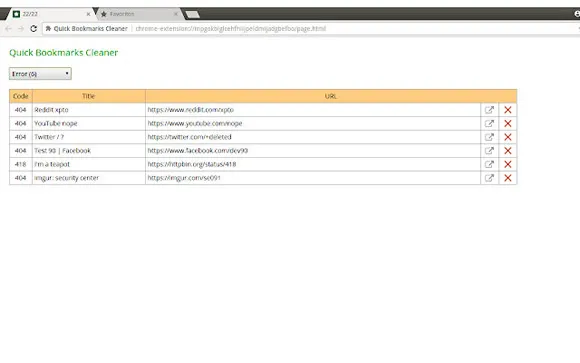Screen dimensions: 580x363
Task: Delete the Reddit xpto bookmark
Action: [x=508, y=110]
